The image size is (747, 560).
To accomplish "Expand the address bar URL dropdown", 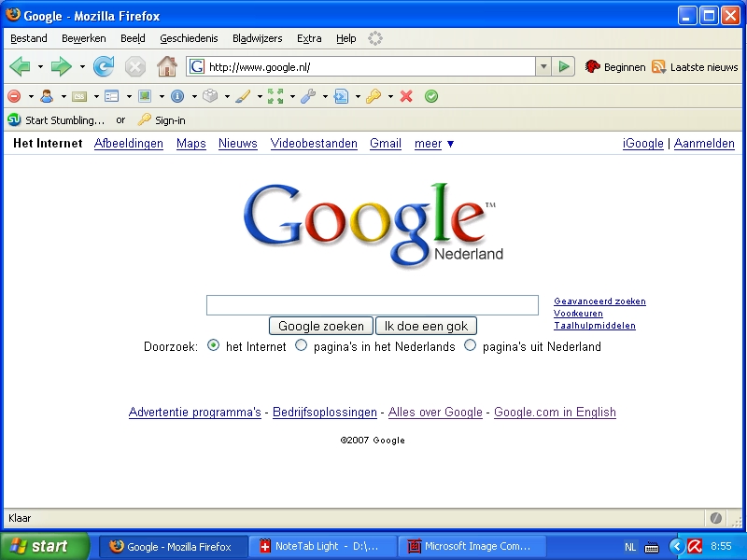I will point(543,66).
